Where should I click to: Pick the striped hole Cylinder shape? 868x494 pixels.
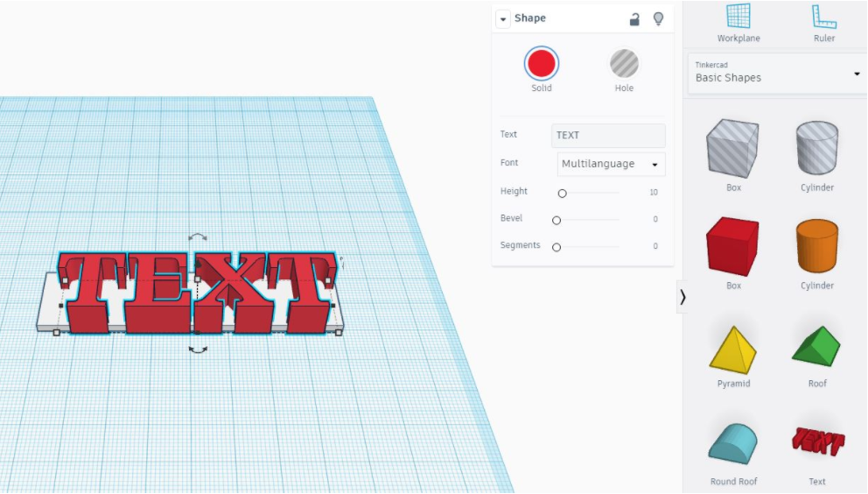817,148
